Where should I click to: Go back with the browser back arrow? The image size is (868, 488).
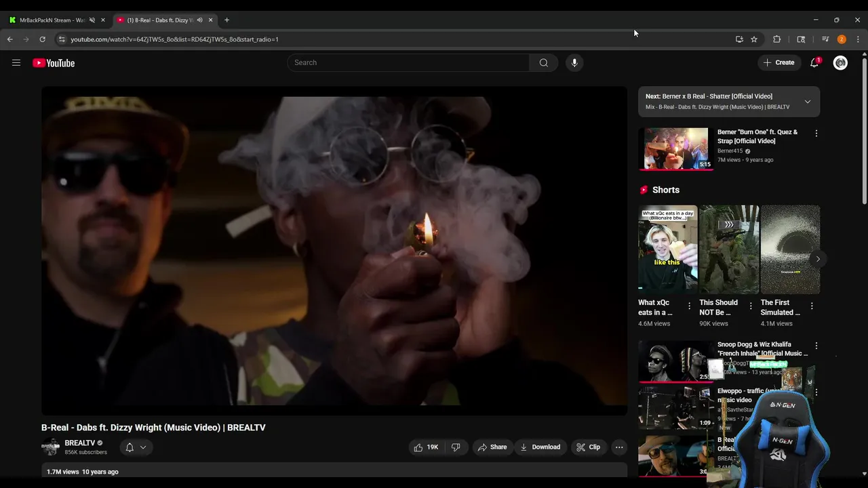point(9,39)
